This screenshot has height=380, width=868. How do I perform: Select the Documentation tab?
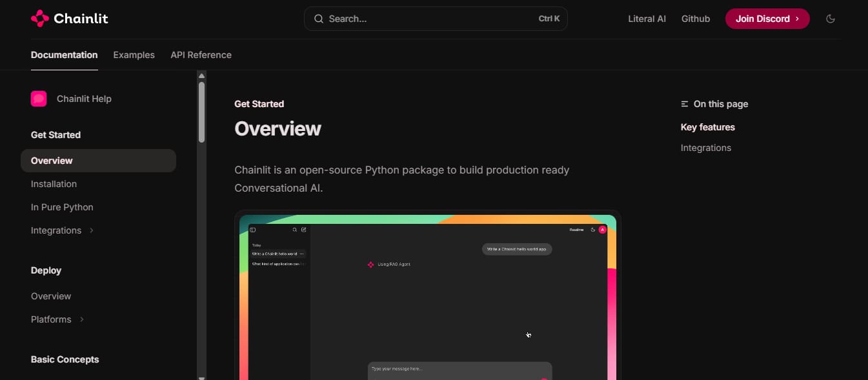(64, 55)
